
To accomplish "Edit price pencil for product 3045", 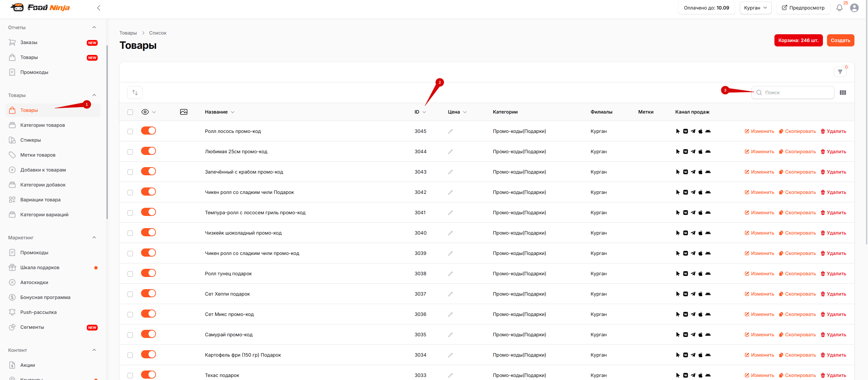I will coord(450,131).
